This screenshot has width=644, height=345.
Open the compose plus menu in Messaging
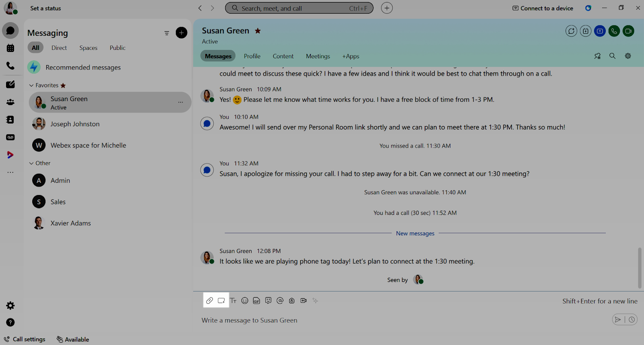pyautogui.click(x=182, y=33)
